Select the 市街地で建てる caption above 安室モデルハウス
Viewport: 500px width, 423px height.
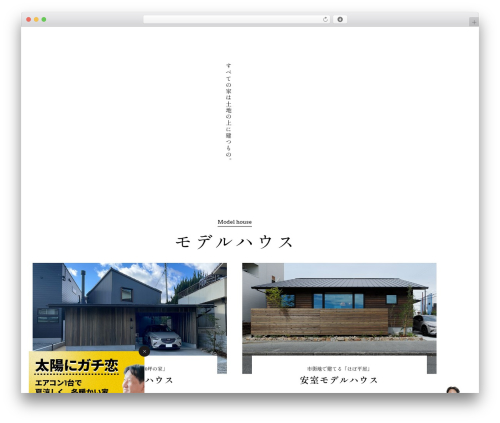[338, 369]
